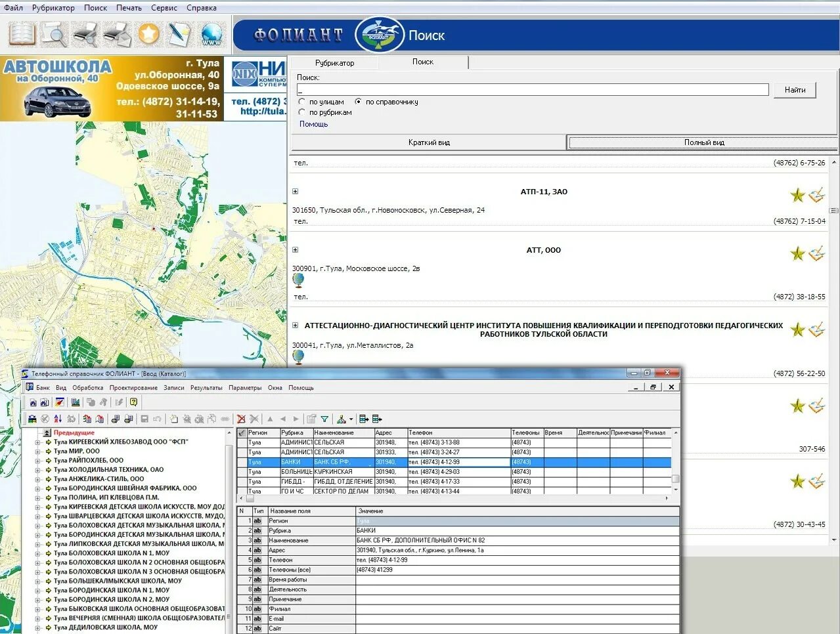This screenshot has height=634, width=840.
Task: Open the Проектирование menu in catalog window
Action: pyautogui.click(x=133, y=388)
